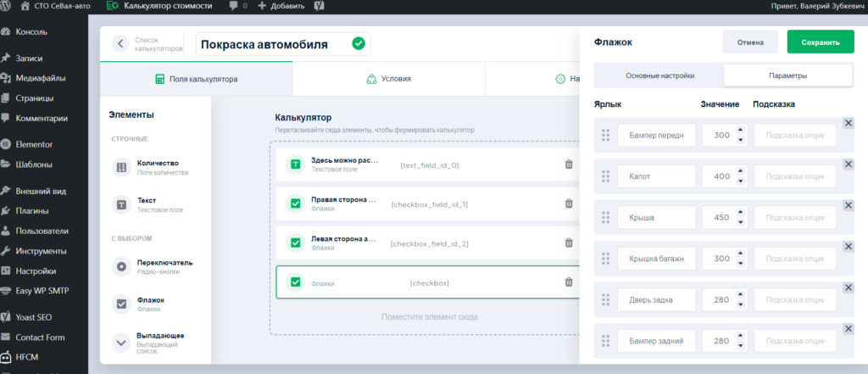Viewport: 868px width, 374px height.
Task: Click Подсказка field of Крышка багажн option
Action: [795, 259]
